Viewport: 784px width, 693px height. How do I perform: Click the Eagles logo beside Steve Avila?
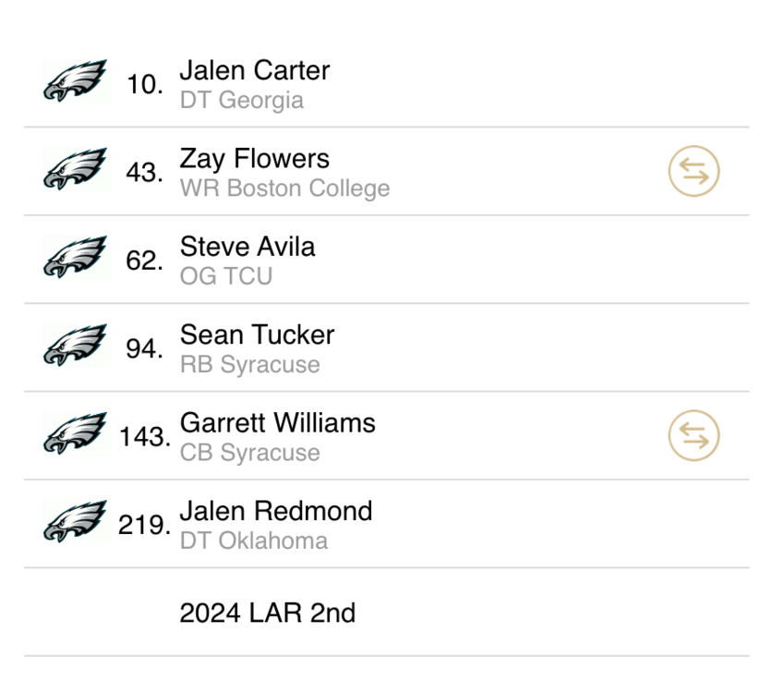tap(75, 258)
